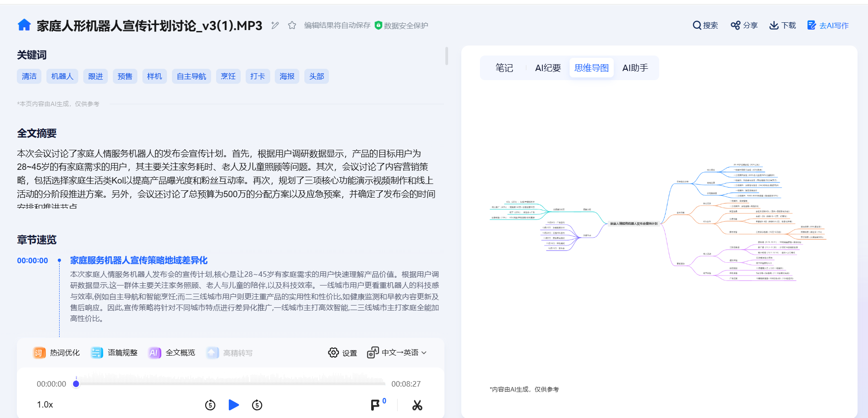Select the 自主导航 keyword tag
Viewport: 868px width, 418px height.
tap(191, 76)
